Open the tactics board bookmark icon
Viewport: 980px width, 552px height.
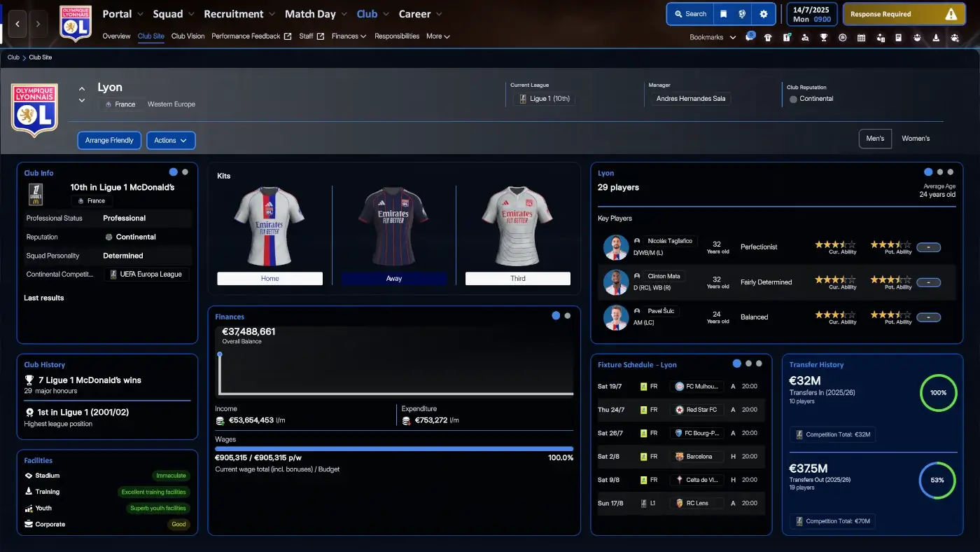787,38
